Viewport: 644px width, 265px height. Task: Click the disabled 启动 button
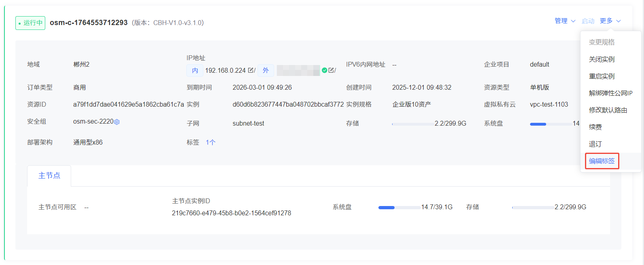588,21
